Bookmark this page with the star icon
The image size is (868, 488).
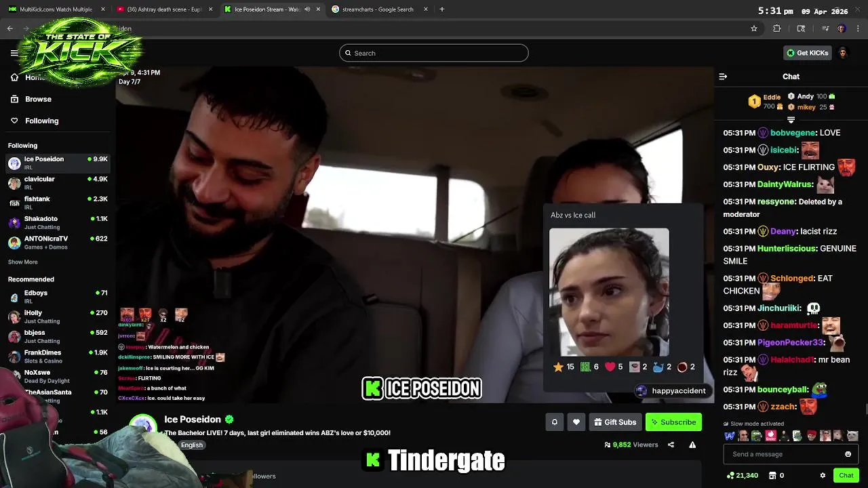coord(753,28)
